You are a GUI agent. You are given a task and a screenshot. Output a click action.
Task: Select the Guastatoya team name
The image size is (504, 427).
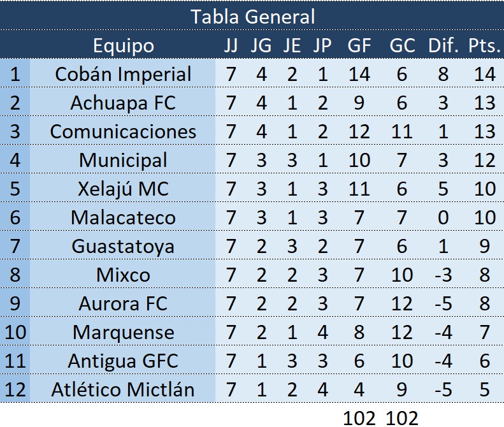[x=123, y=246]
